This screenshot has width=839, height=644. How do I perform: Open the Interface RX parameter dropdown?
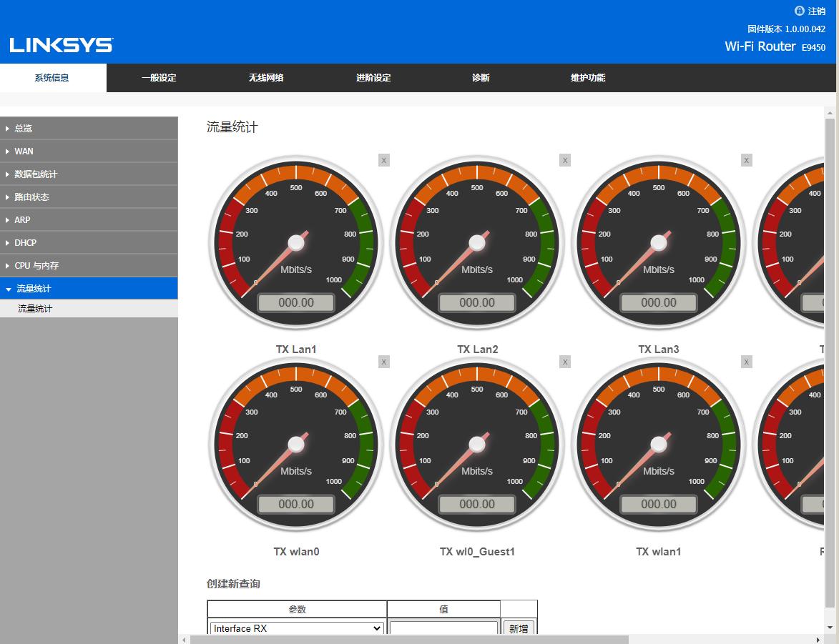click(x=295, y=628)
